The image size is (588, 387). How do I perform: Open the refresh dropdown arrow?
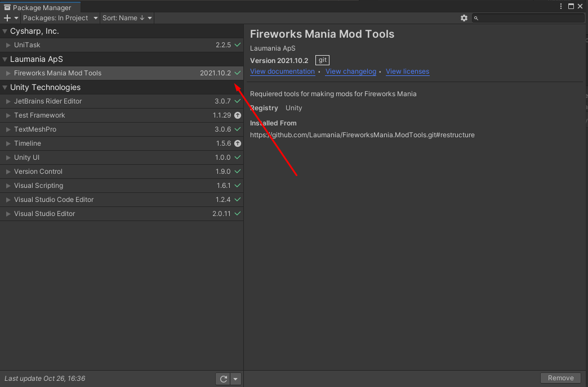[235, 379]
